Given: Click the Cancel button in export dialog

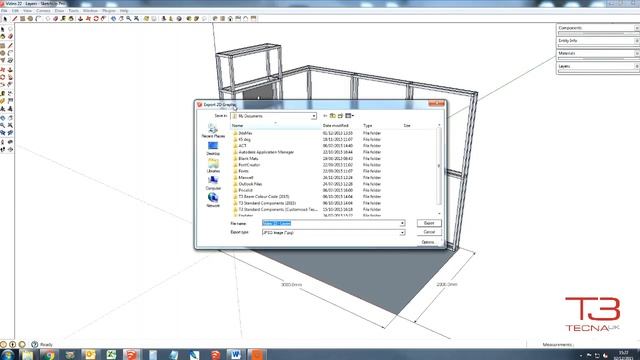Looking at the screenshot, I should [429, 232].
